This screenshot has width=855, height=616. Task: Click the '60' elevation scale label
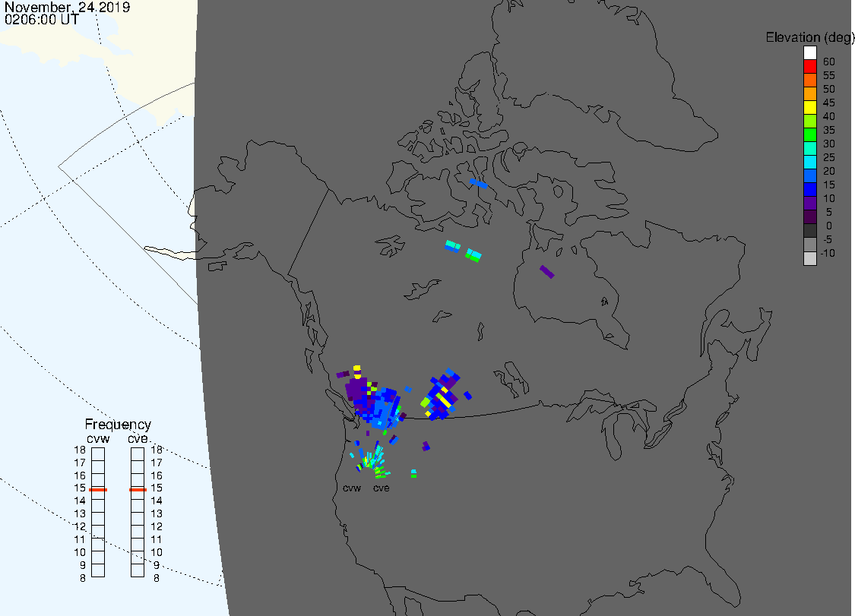pos(829,62)
